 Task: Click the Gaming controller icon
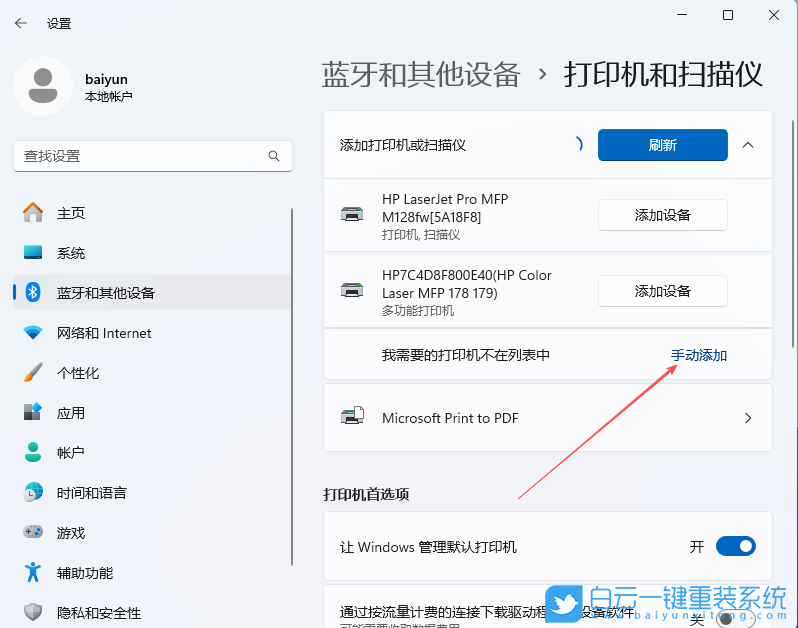[x=33, y=532]
